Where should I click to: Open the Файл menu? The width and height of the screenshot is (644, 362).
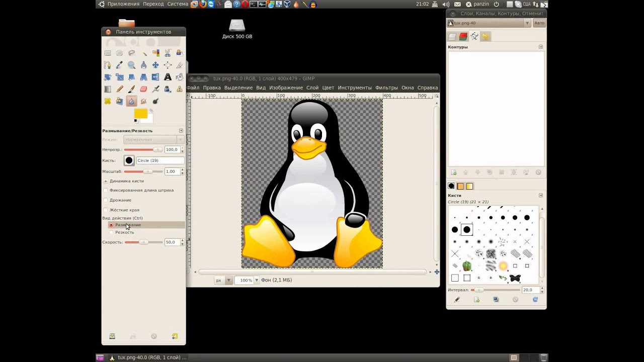193,87
